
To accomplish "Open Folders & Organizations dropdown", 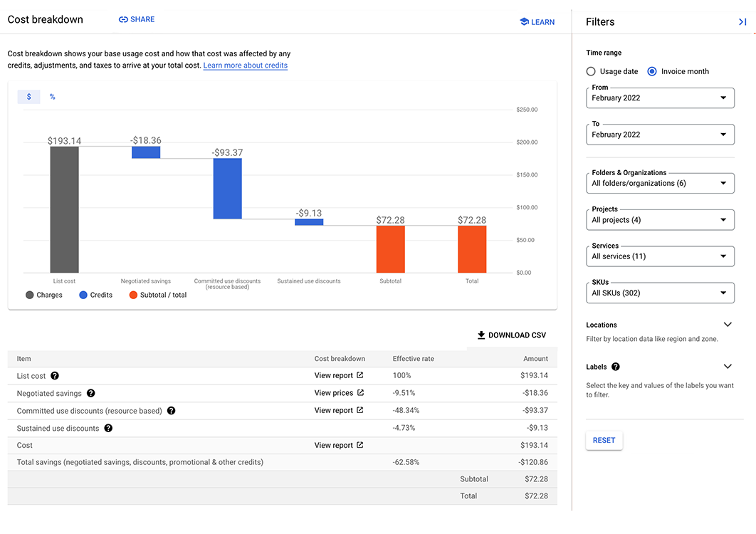I will point(660,183).
